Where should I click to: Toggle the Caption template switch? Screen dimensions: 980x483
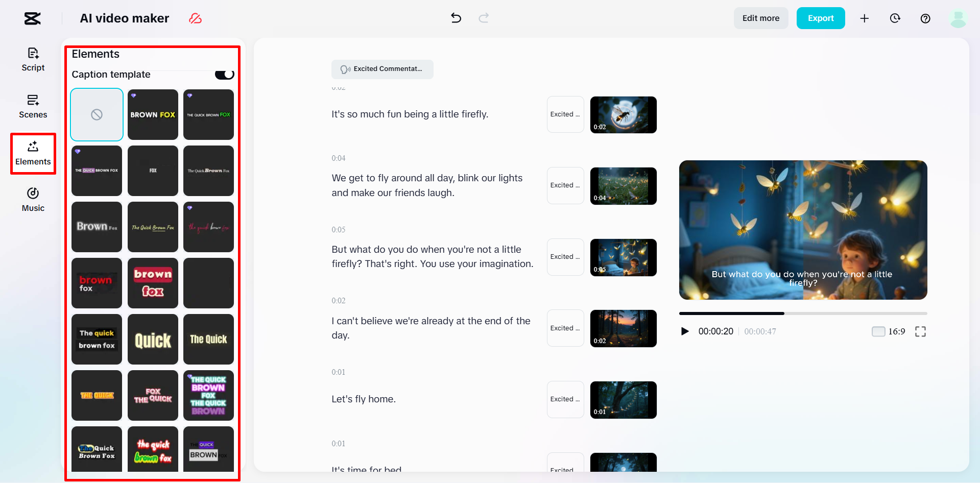point(224,75)
